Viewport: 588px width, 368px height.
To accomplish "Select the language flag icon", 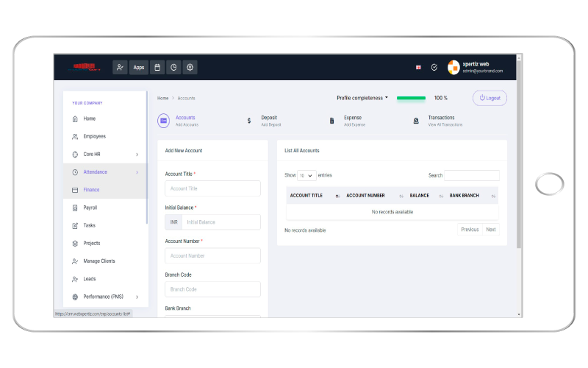I will (418, 67).
